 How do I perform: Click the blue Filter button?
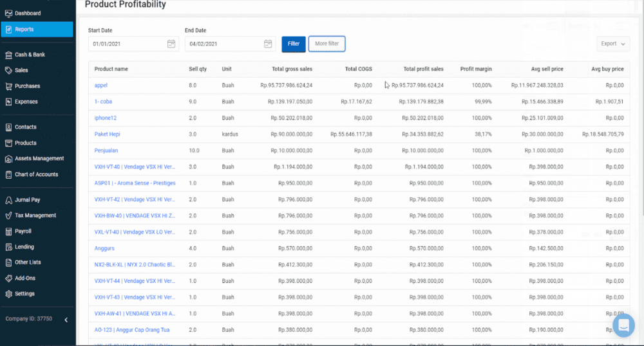pyautogui.click(x=294, y=44)
